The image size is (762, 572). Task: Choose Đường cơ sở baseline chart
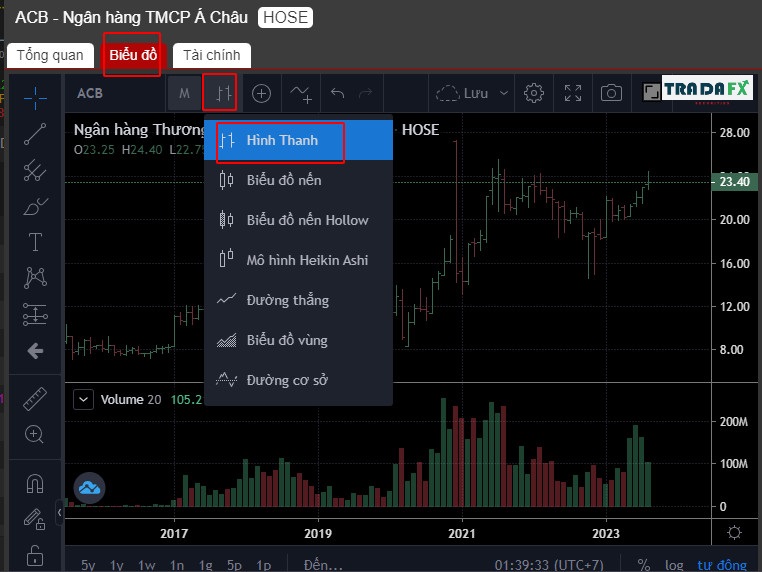pos(298,380)
